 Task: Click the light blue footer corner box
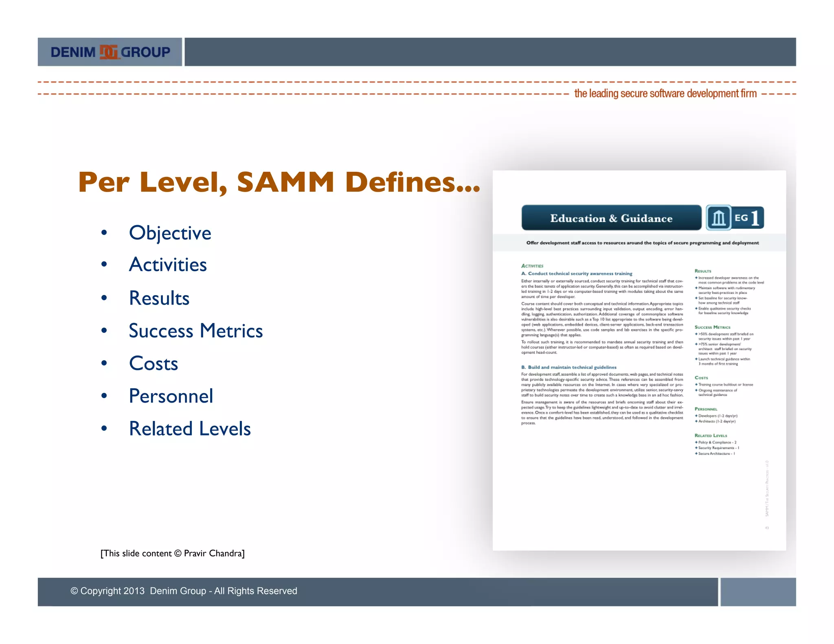pos(758,591)
